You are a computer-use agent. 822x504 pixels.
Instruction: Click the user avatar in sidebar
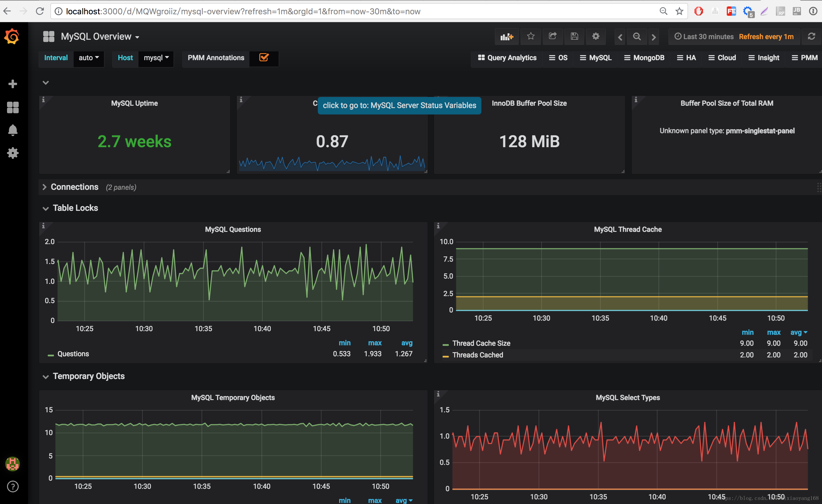[13, 464]
